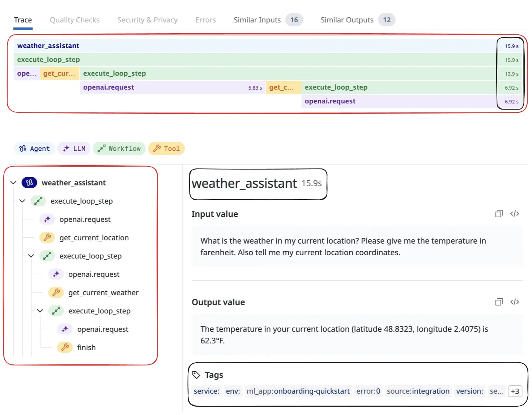
Task: Click workflow icon of second execute_loop_step
Action: (x=47, y=256)
